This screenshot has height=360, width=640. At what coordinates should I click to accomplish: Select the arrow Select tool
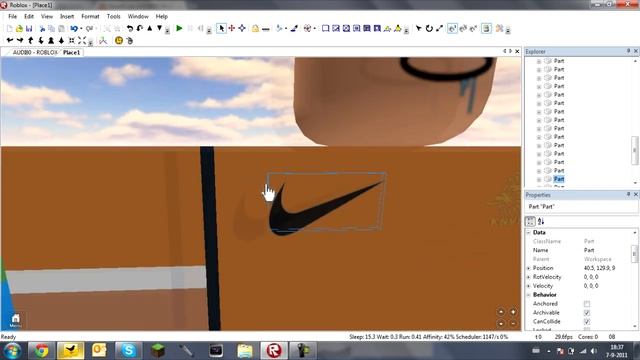point(221,28)
